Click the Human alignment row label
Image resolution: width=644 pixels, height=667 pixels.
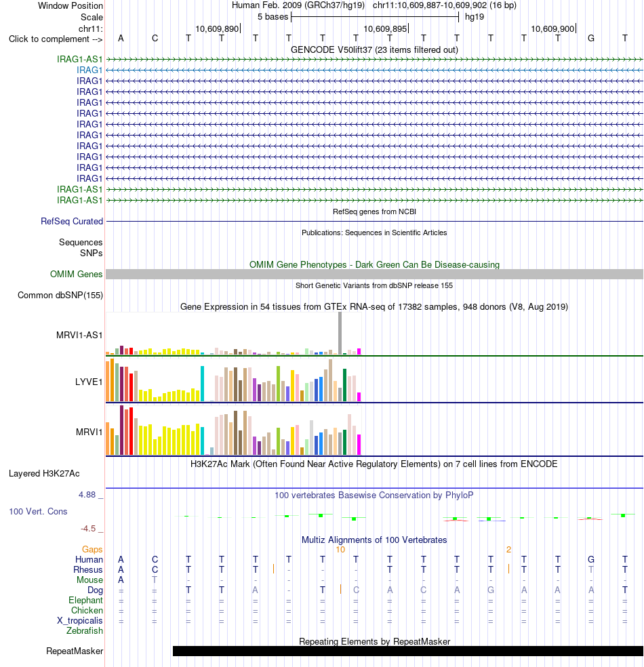click(89, 559)
